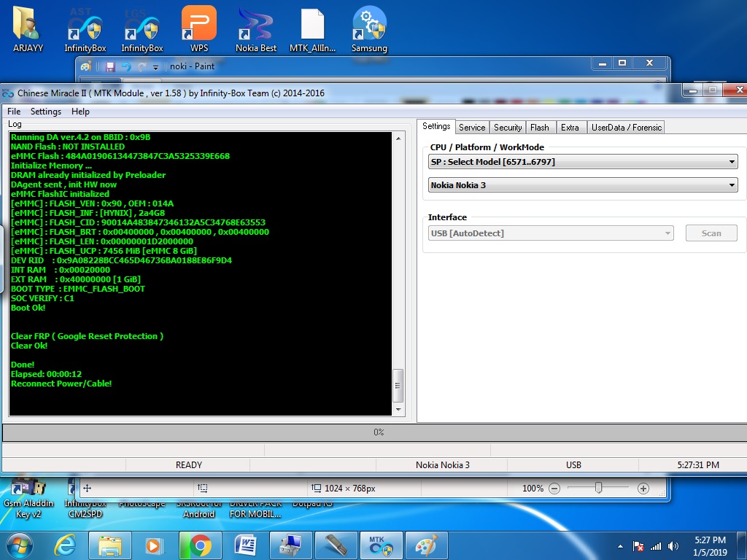Click the Redo arrow in Paint's quick access toolbar

[142, 66]
